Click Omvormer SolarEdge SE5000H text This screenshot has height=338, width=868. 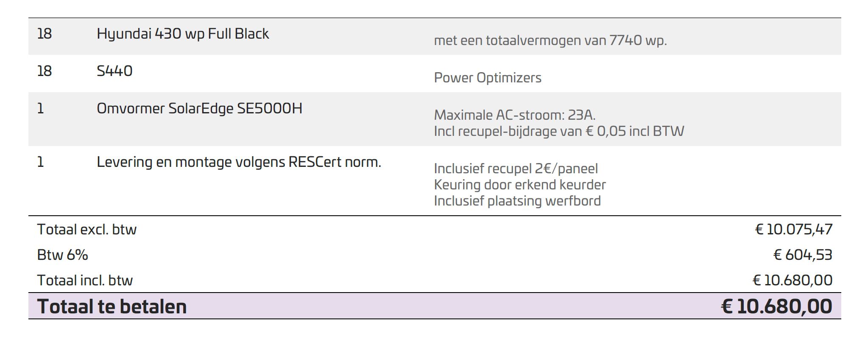pyautogui.click(x=199, y=109)
